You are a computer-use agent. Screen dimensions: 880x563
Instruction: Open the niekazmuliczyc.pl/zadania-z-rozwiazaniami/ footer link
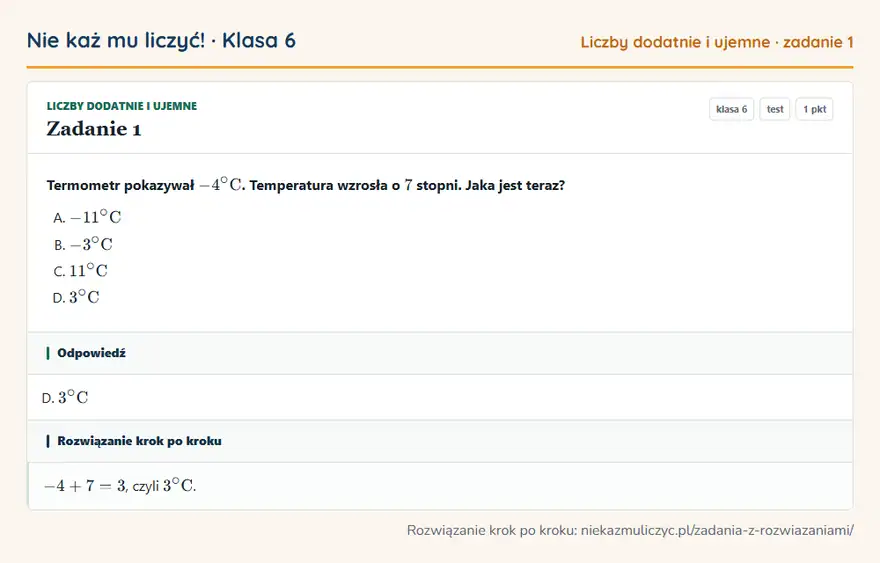(717, 530)
